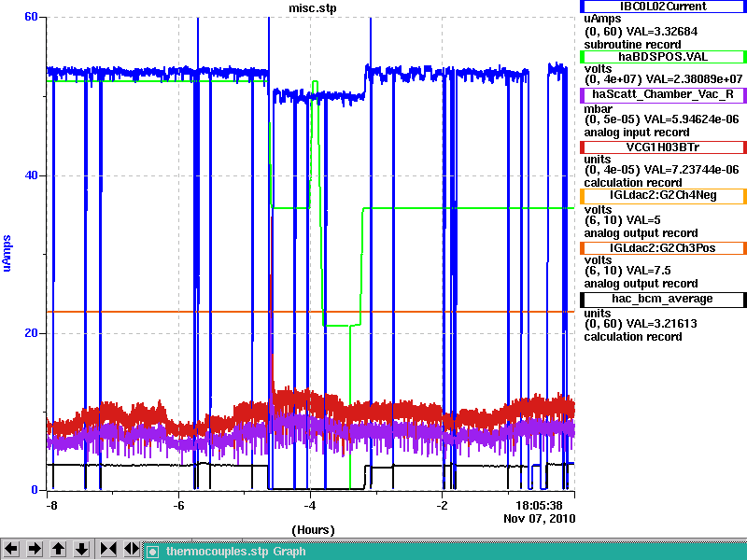Screen dimensions: 747x560
Task: Pan the graph left with the left arrow
Action: pyautogui.click(x=11, y=549)
